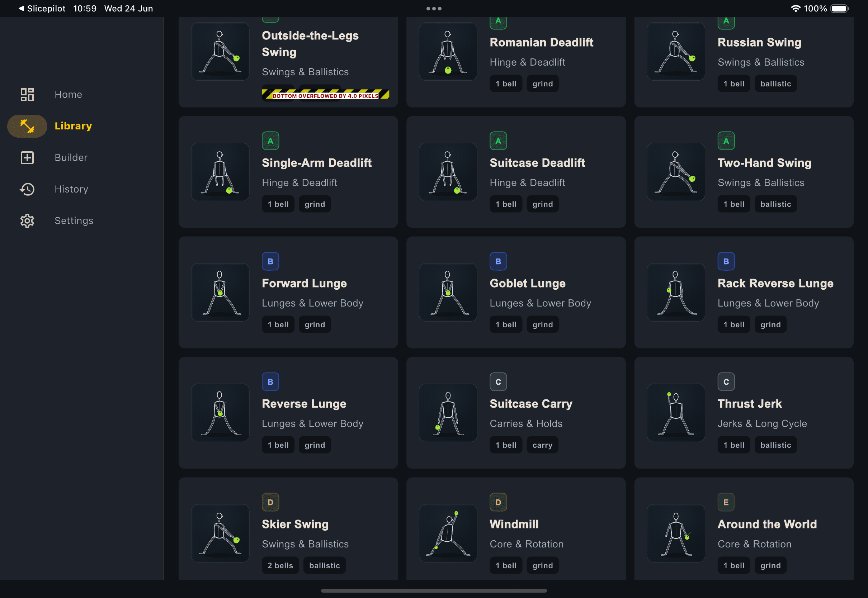Tap the ballistic tag on Russian Swing
Image resolution: width=868 pixels, height=598 pixels.
(776, 84)
